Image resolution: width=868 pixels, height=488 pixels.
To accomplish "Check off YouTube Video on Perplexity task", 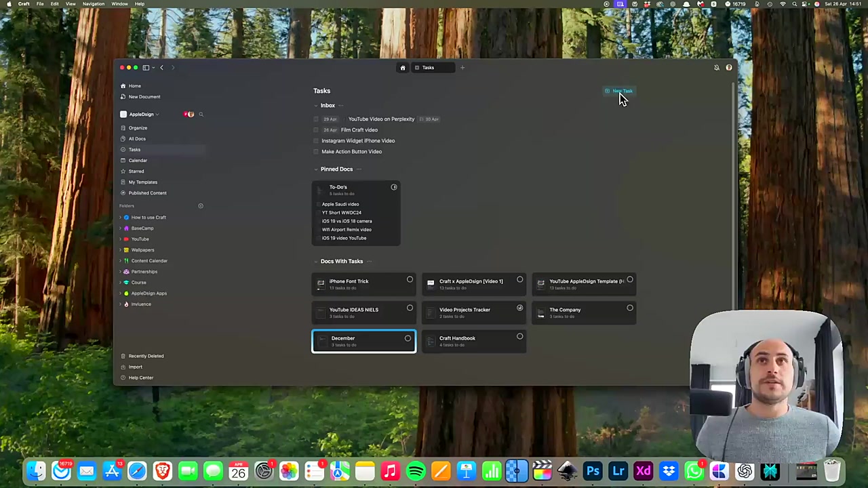I will (x=316, y=119).
